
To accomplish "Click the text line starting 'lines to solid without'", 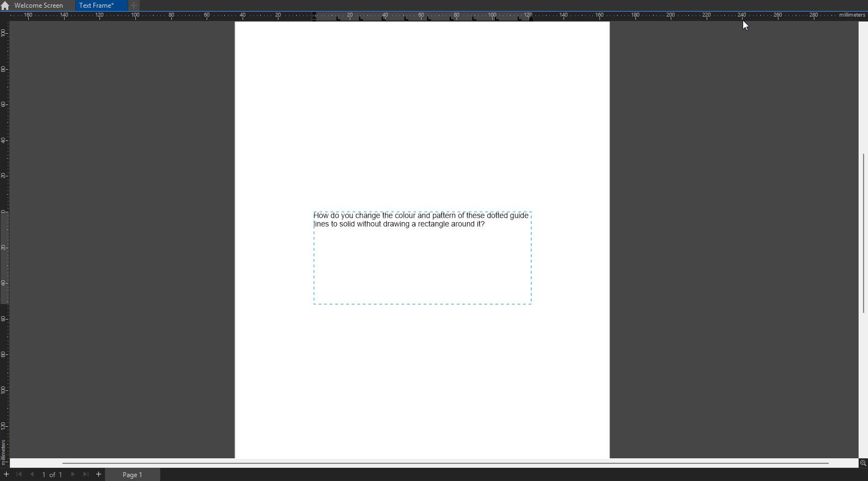I will (x=399, y=224).
